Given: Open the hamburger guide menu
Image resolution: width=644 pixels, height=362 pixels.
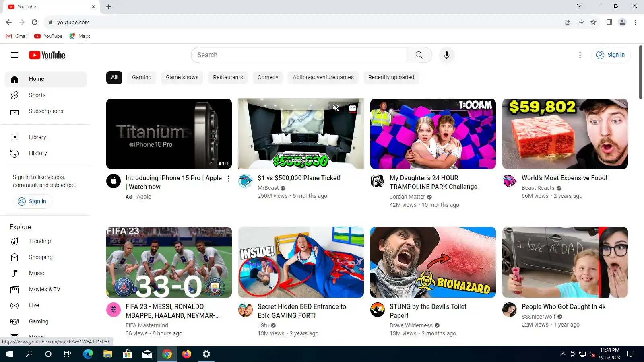Looking at the screenshot, I should pyautogui.click(x=14, y=55).
